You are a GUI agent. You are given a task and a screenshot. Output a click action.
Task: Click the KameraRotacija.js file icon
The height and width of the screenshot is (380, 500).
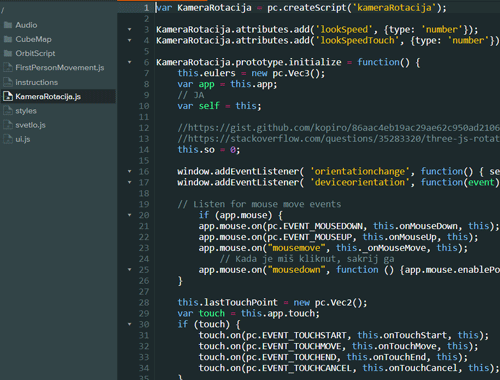pos(8,96)
